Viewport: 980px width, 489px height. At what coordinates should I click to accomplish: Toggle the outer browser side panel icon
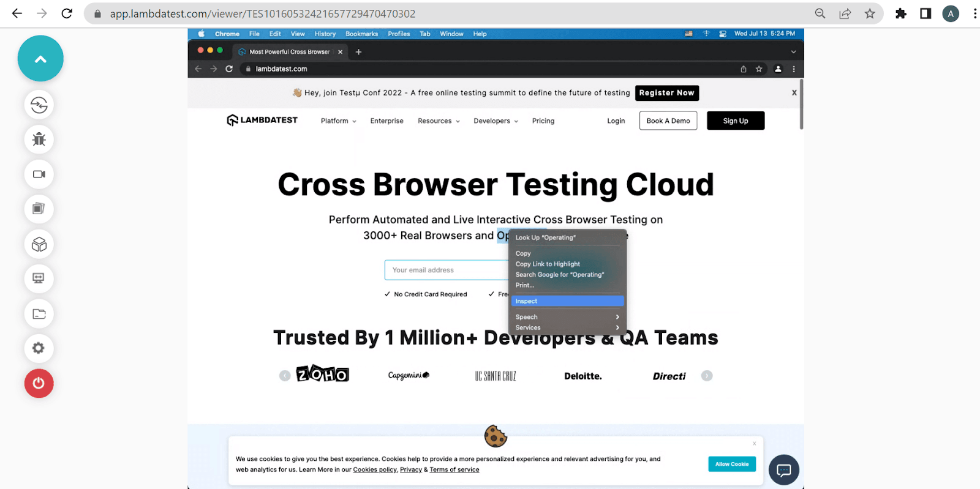(x=925, y=13)
